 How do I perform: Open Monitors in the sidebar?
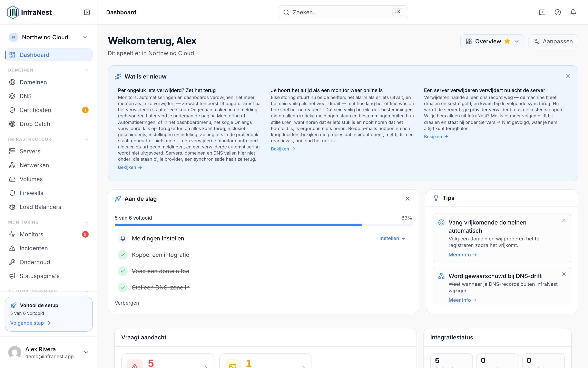tap(49, 234)
